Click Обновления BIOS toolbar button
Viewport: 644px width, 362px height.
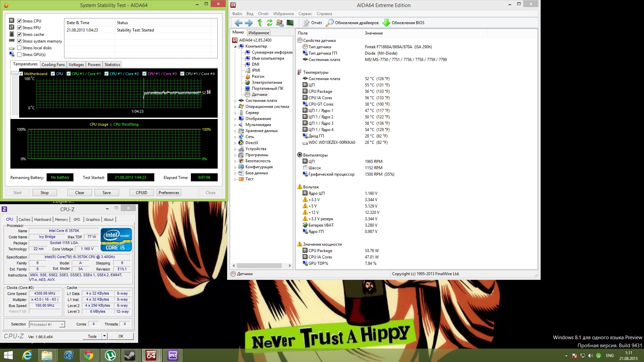click(x=404, y=23)
